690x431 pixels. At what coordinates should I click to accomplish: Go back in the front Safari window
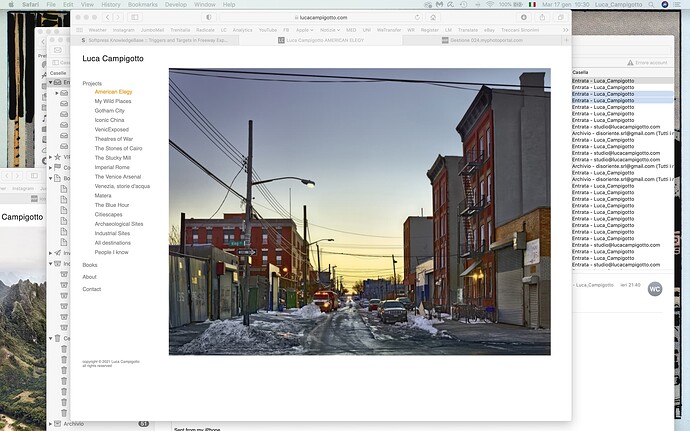(108, 17)
